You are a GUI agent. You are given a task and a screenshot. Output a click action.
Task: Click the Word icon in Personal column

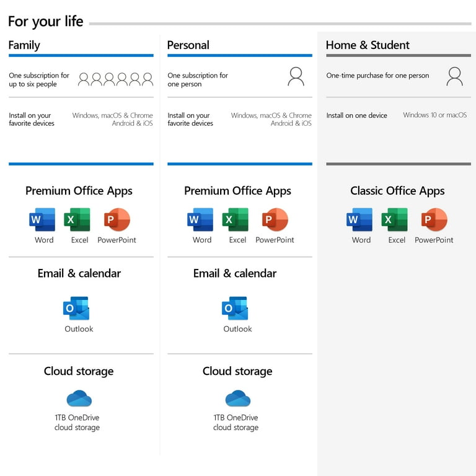click(201, 220)
